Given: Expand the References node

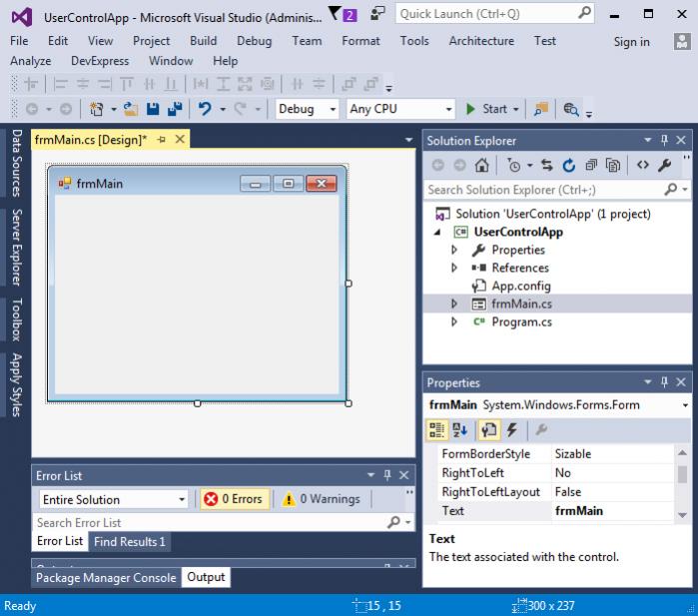Looking at the screenshot, I should point(454,268).
